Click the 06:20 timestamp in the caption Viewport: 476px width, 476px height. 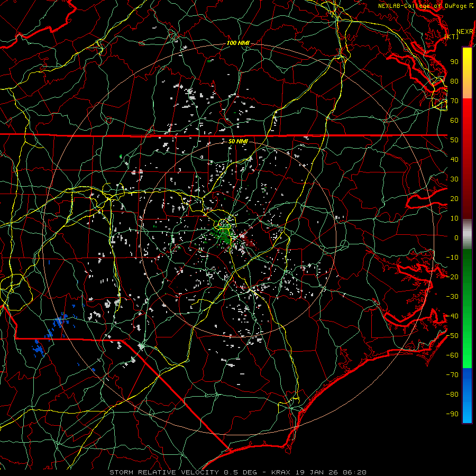(354, 472)
